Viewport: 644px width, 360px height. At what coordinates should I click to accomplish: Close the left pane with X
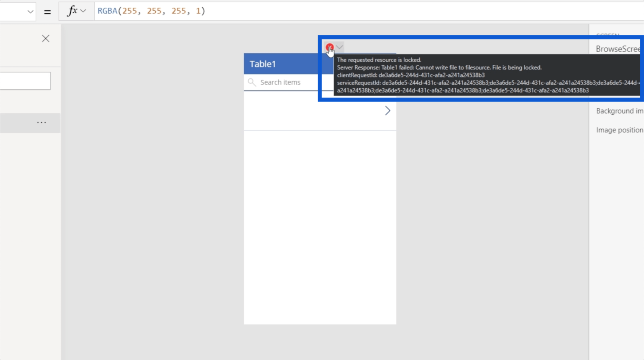46,38
